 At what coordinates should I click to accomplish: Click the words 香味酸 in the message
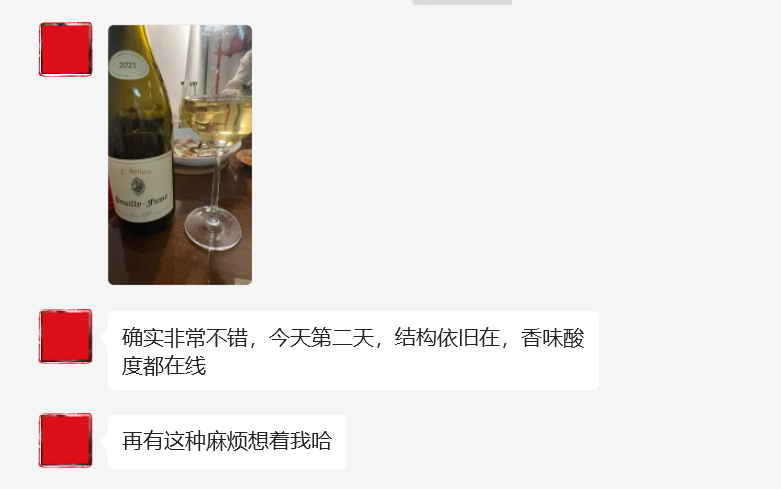pyautogui.click(x=552, y=338)
